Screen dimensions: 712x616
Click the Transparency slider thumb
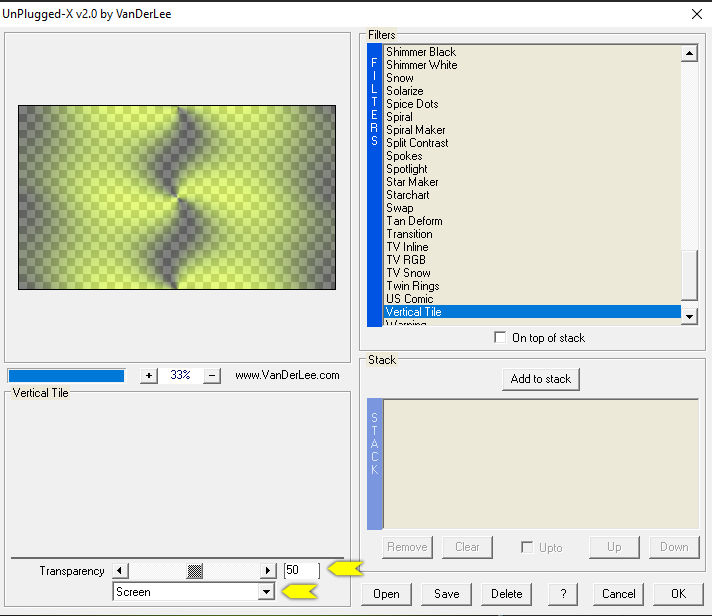195,571
